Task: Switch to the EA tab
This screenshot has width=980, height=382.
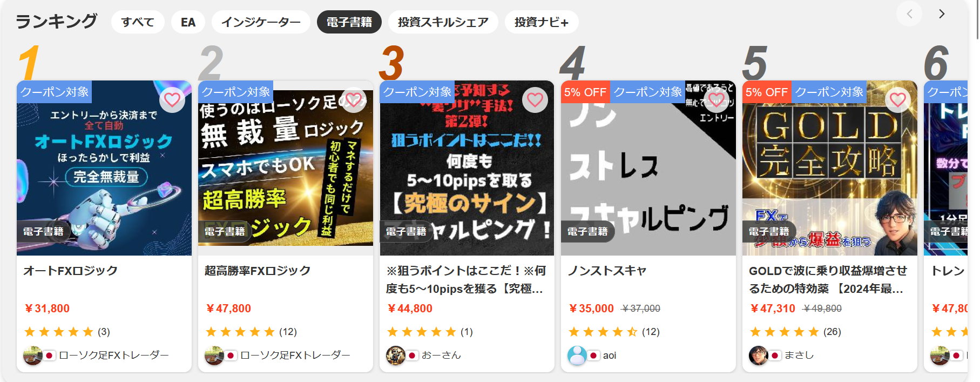Action: 188,22
